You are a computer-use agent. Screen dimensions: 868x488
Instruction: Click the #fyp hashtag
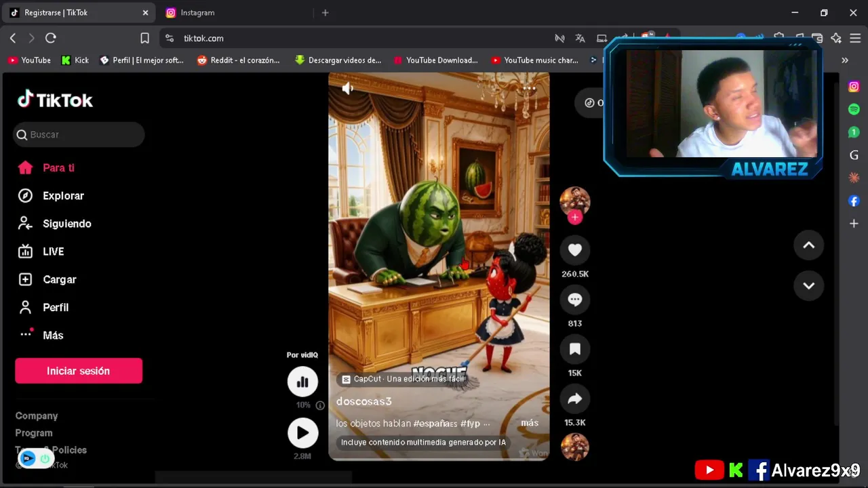470,423
